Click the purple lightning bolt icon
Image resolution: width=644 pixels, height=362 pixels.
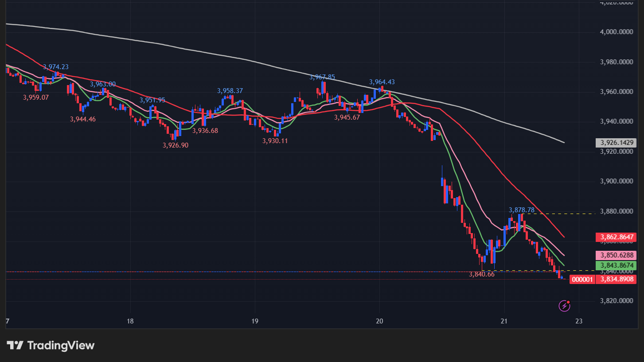(x=564, y=306)
